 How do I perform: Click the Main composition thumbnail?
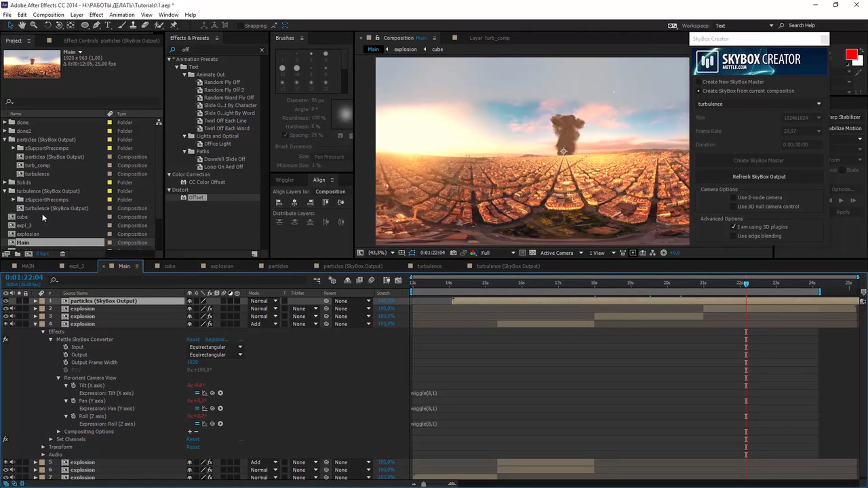point(32,64)
